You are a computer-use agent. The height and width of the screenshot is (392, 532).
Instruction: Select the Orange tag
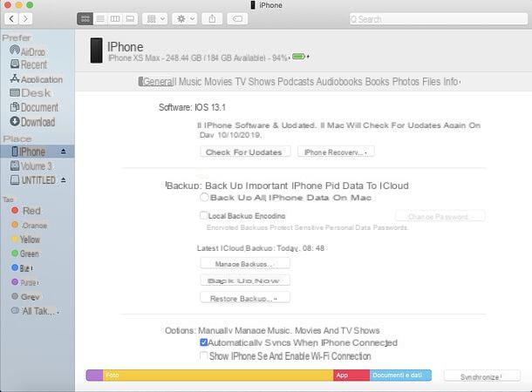[x=29, y=225]
